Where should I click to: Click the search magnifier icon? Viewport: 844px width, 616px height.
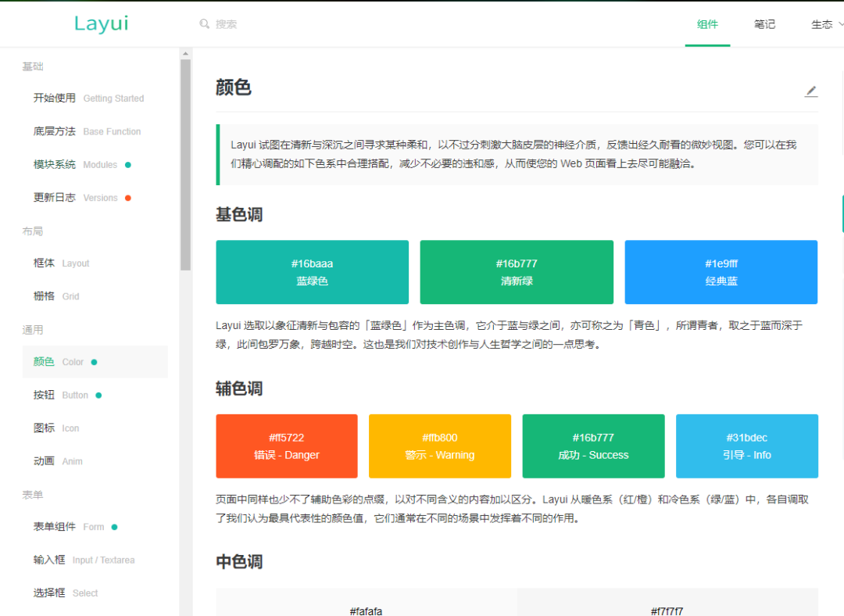coord(205,24)
